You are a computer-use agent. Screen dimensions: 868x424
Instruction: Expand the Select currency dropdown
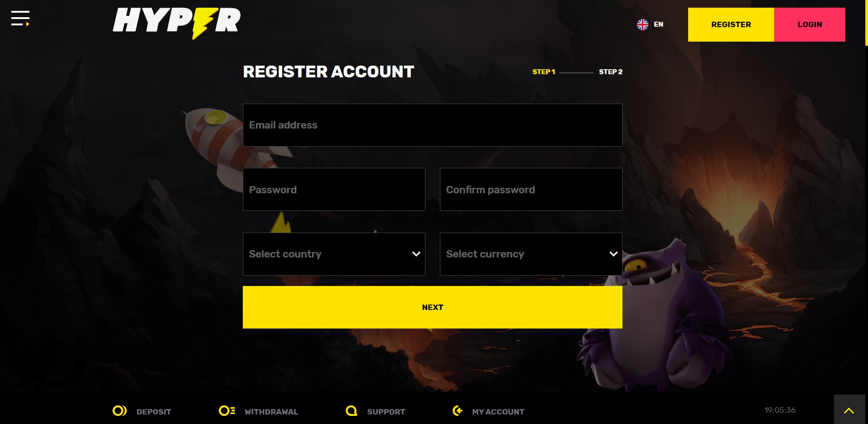(531, 254)
